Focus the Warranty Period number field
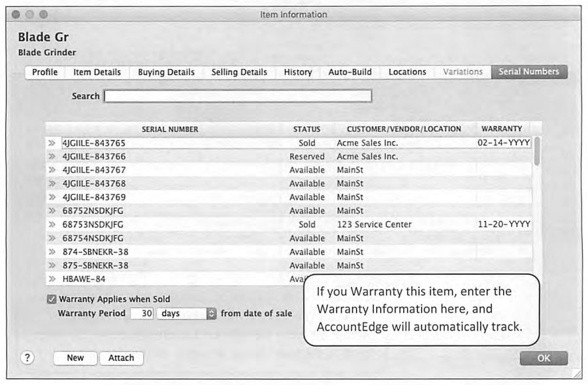Screen dimensions: 588x385 click(x=142, y=313)
